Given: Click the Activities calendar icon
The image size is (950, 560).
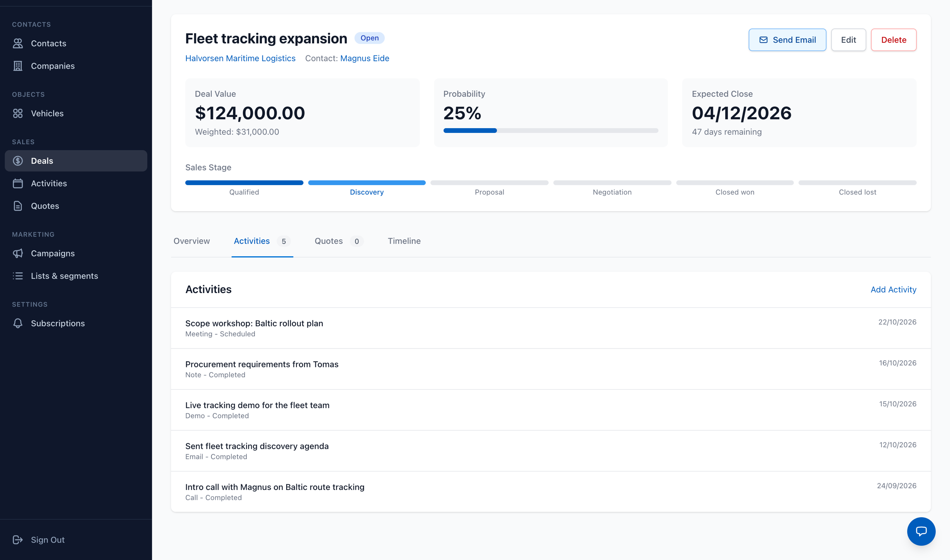Looking at the screenshot, I should click(18, 184).
